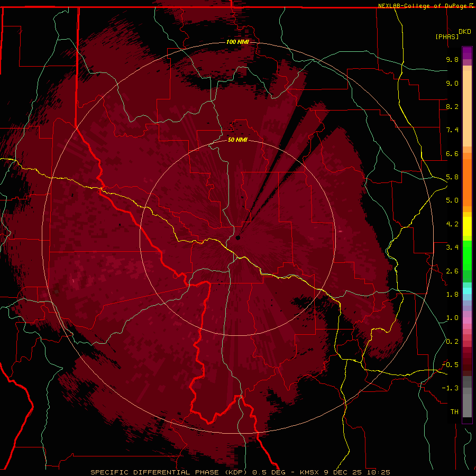Viewport: 476px width, 476px height.
Task: Click the 3.4 scale value
Action: [x=452, y=248]
